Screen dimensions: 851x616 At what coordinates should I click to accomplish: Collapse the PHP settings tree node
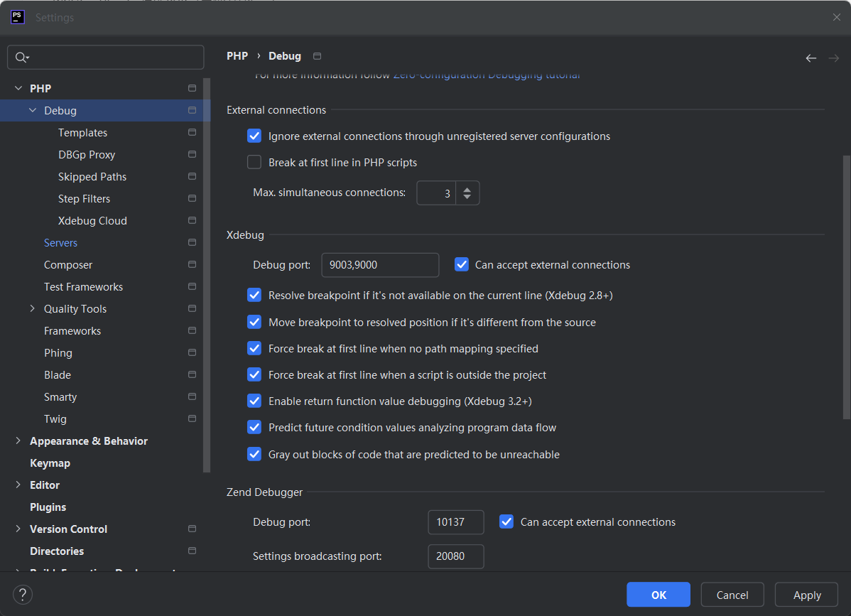(18, 88)
